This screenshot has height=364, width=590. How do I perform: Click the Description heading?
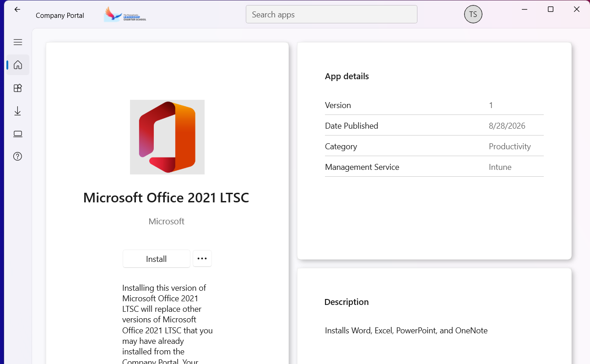[x=346, y=302]
